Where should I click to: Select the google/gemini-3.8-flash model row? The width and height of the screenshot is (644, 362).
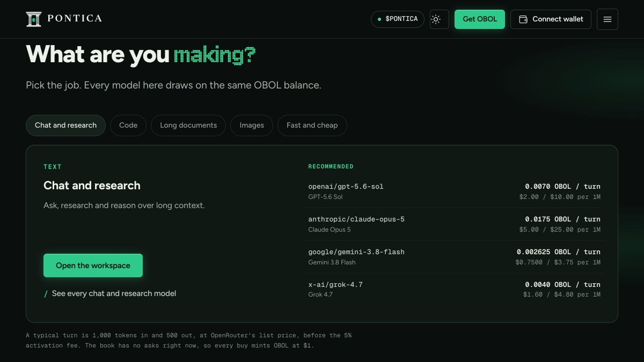(454, 257)
